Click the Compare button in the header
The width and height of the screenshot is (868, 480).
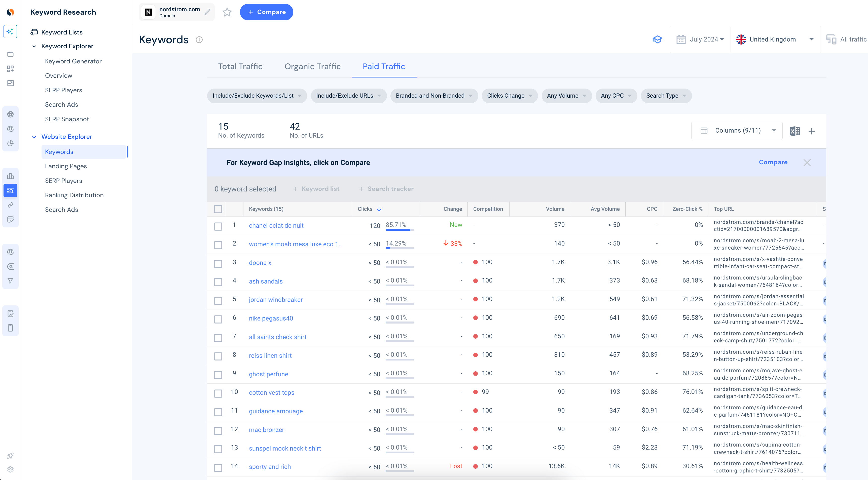pyautogui.click(x=266, y=12)
